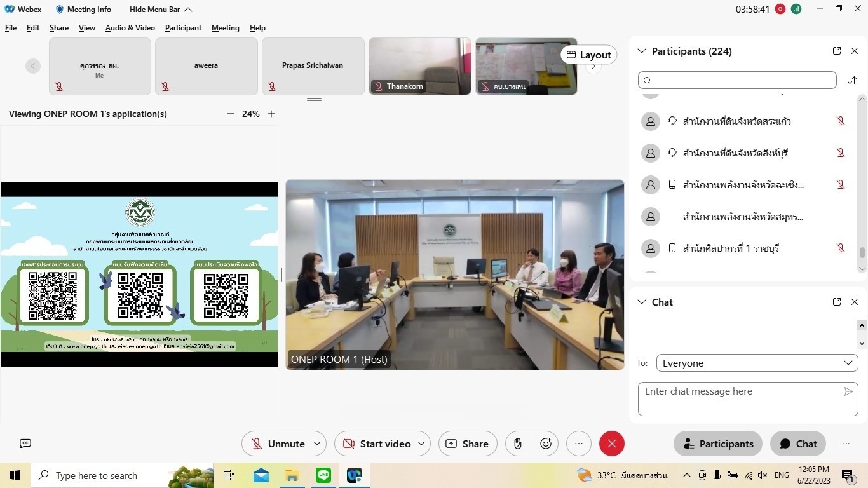
Task: Zoom in on shared content with plus
Action: click(271, 114)
